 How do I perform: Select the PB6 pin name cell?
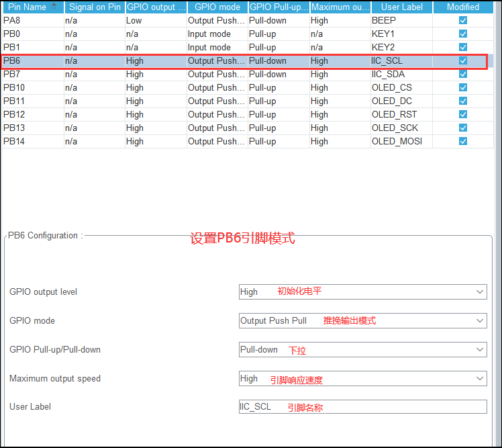coord(33,61)
